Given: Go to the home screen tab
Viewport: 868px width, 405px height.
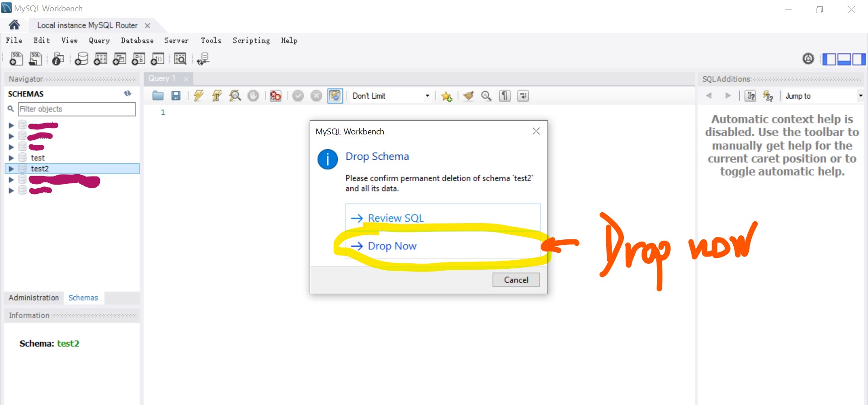Looking at the screenshot, I should coord(14,24).
